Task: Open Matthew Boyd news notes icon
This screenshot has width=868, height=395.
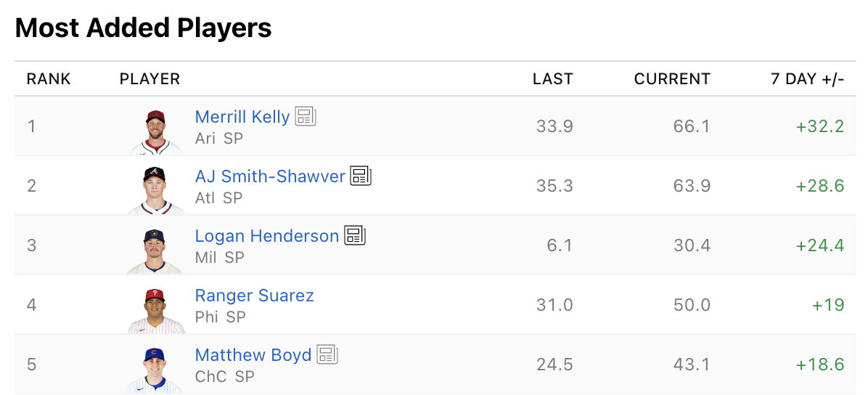Action: [327, 354]
